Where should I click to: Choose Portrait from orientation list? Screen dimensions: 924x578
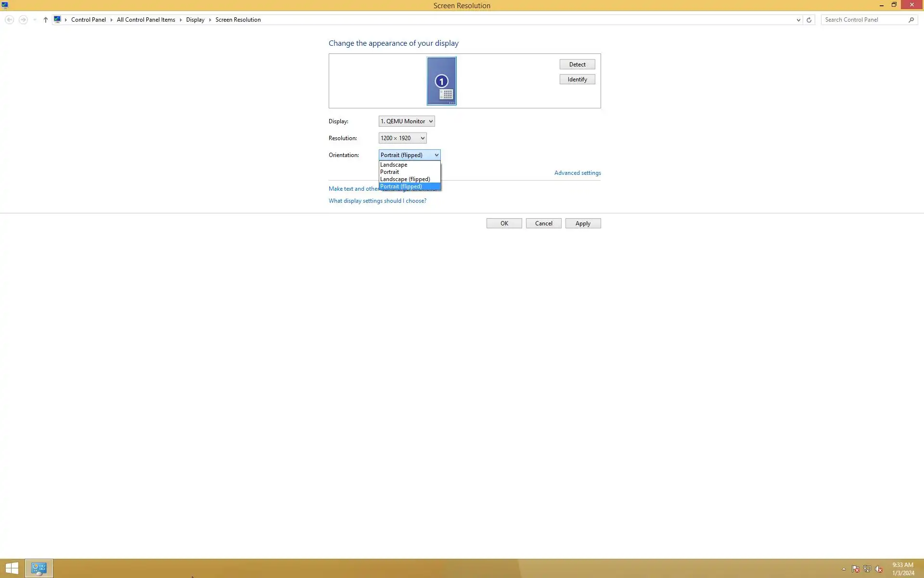click(389, 172)
